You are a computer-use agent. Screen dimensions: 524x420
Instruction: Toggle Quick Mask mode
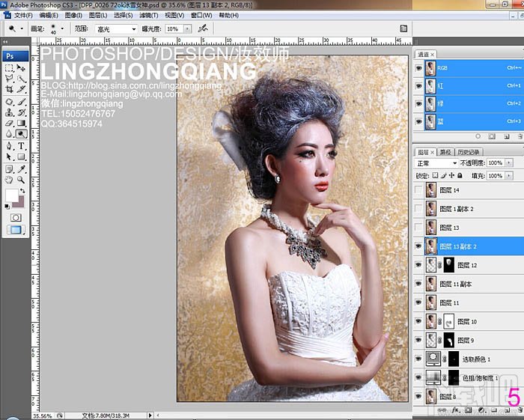click(x=16, y=218)
